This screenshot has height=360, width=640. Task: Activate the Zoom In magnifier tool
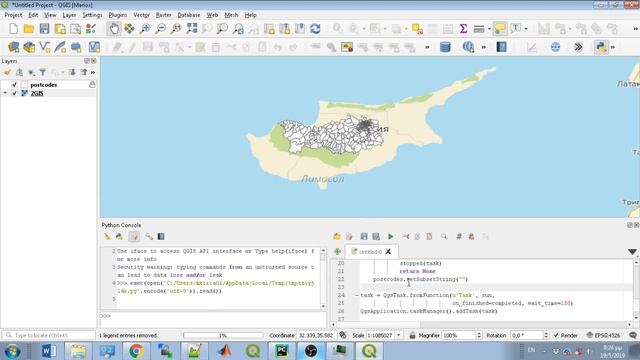(145, 29)
